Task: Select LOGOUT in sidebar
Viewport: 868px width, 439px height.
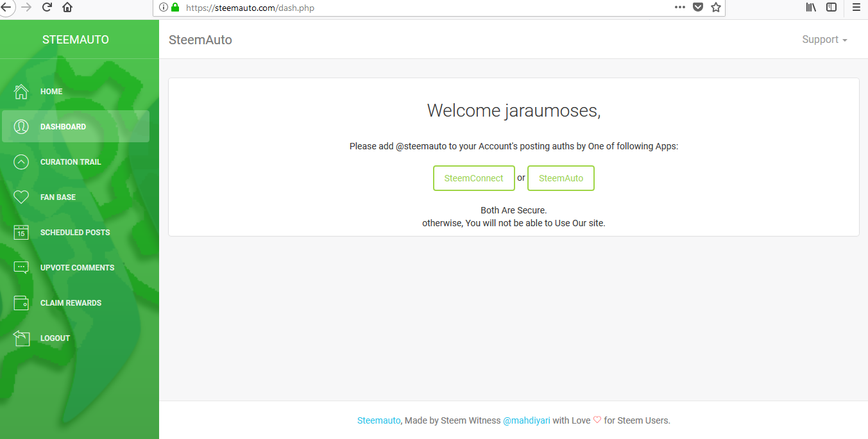Action: 76,338
